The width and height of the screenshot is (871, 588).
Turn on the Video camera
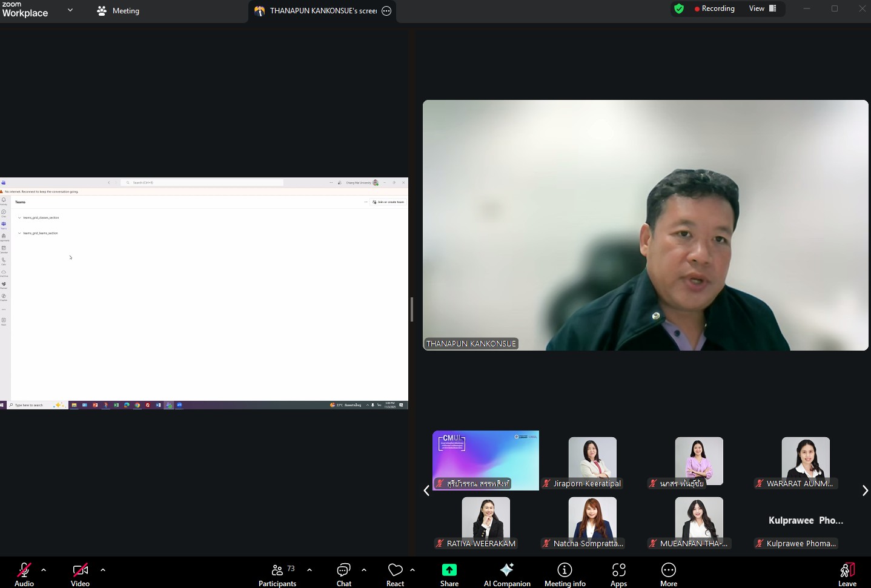pos(80,574)
